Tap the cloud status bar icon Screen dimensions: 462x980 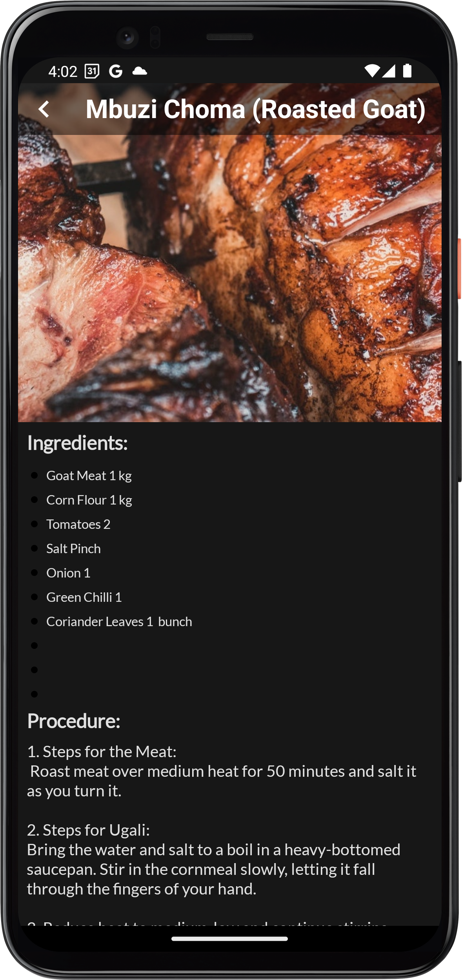click(x=140, y=71)
